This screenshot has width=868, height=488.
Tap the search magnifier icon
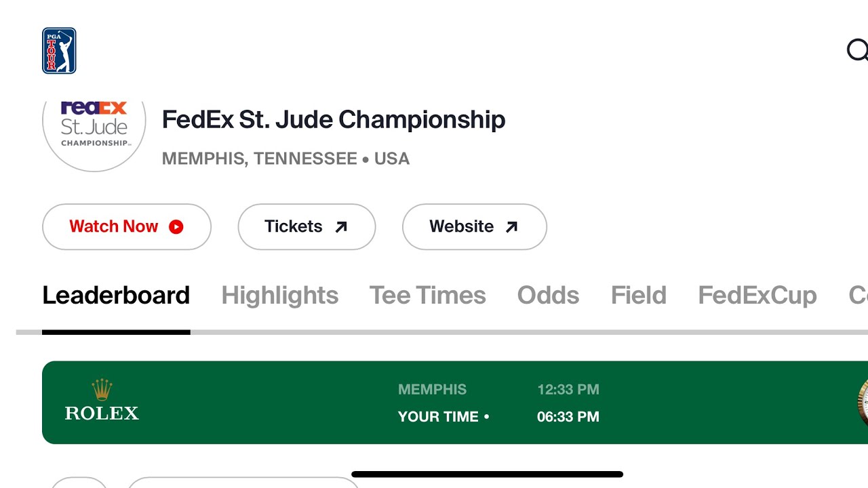(x=858, y=50)
